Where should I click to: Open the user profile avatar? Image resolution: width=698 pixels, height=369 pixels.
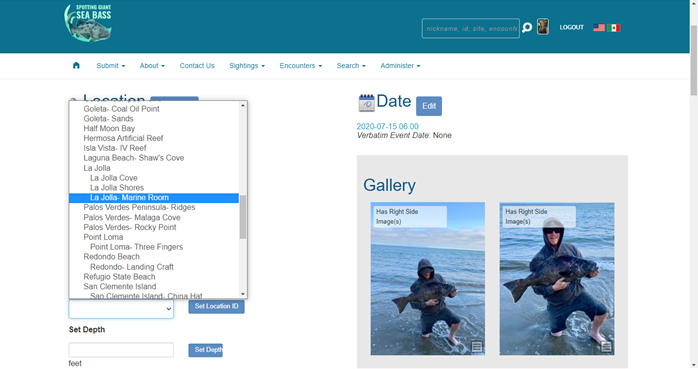click(x=543, y=27)
